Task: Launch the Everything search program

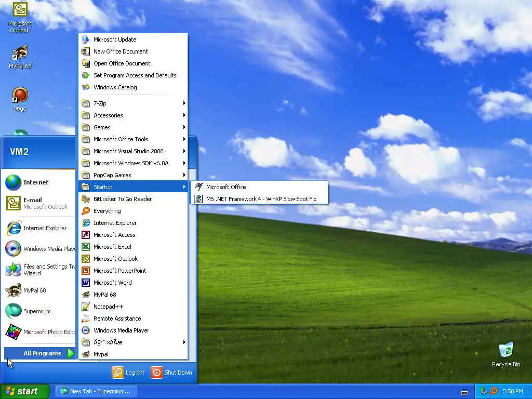Action: [133, 211]
